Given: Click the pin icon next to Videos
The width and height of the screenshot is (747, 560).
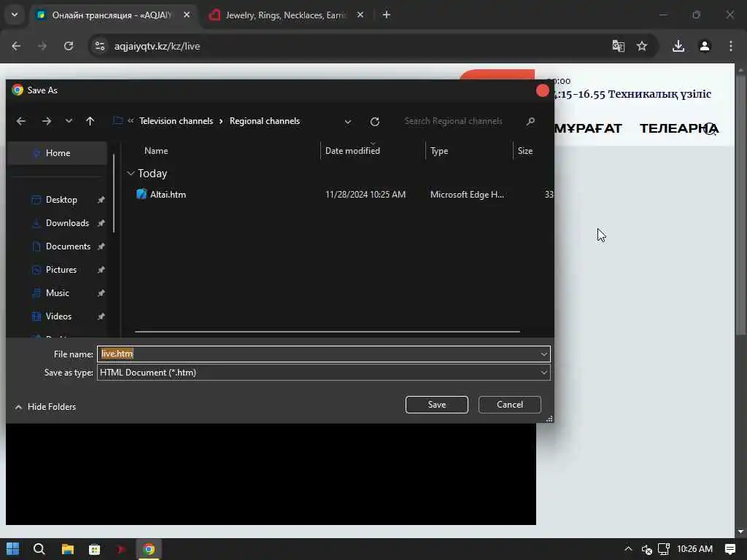Looking at the screenshot, I should [x=101, y=316].
